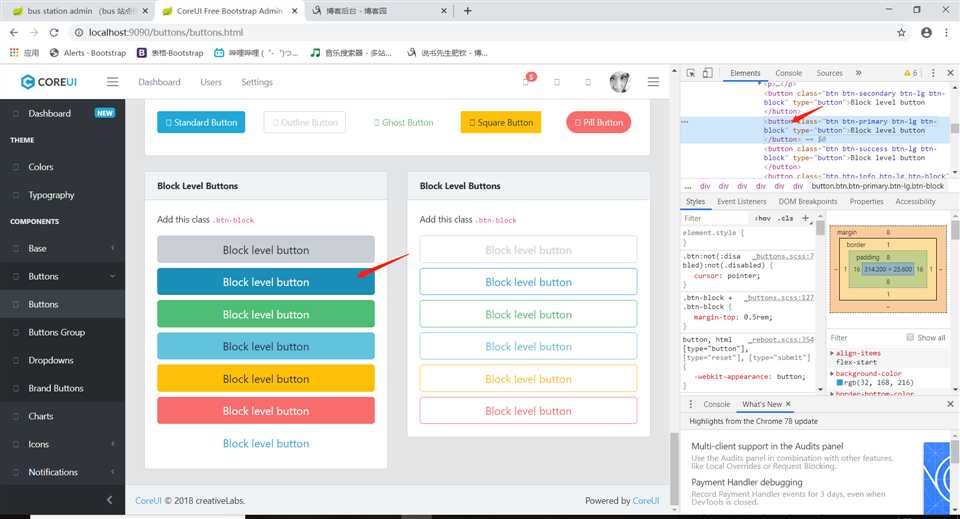Click the CoreUI link in the footer right
960x519 pixels.
coord(645,500)
